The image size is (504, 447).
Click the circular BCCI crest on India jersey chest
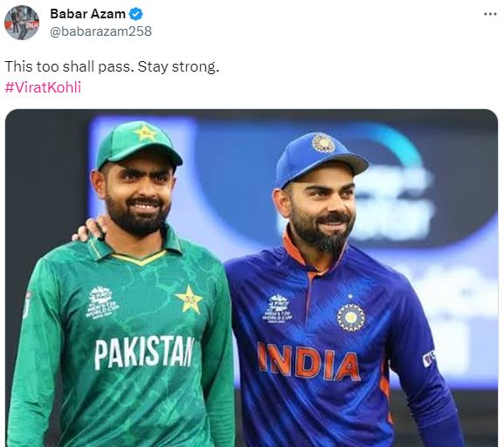pos(350,317)
